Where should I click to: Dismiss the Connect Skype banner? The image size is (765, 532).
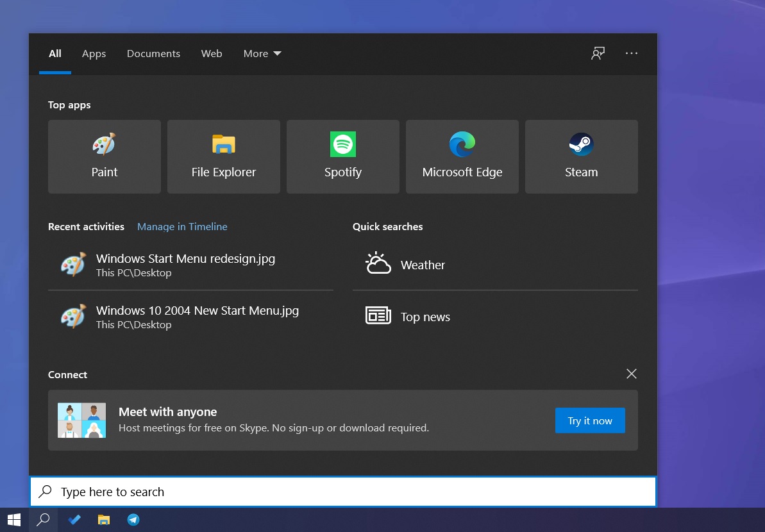coord(631,374)
